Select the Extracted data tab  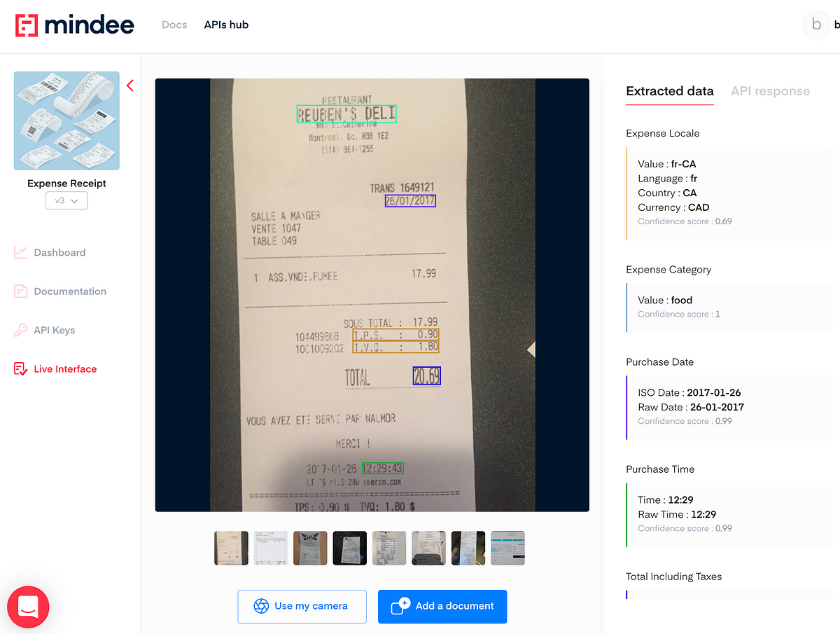click(x=670, y=91)
